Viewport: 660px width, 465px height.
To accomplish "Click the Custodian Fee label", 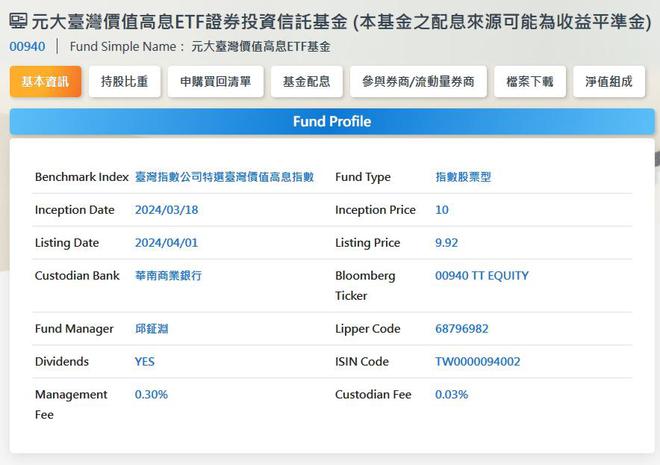I will click(373, 394).
